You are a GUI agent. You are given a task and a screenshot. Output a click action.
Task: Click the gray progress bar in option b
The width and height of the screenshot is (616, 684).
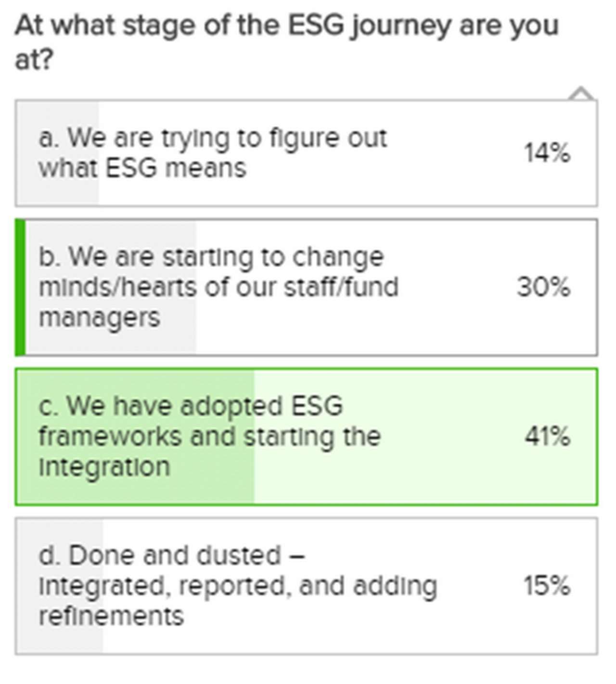111,287
